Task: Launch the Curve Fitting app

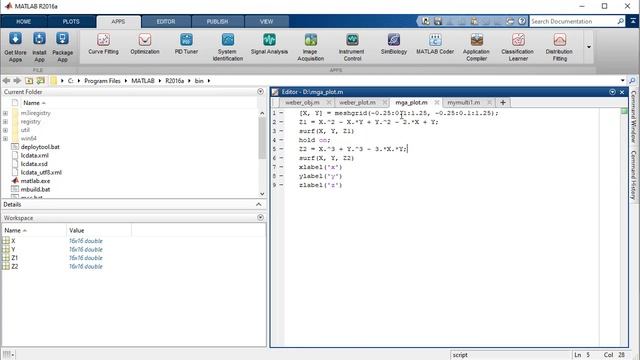Action: 103,44
